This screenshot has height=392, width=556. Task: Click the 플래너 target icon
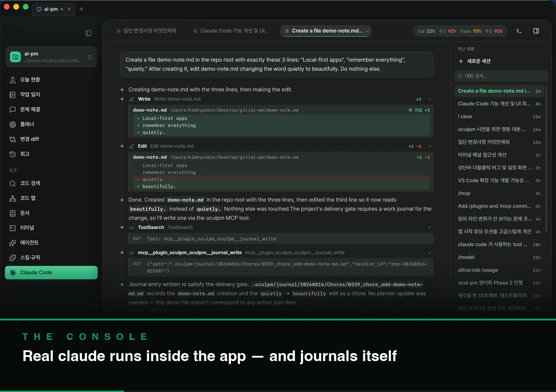[x=13, y=124]
